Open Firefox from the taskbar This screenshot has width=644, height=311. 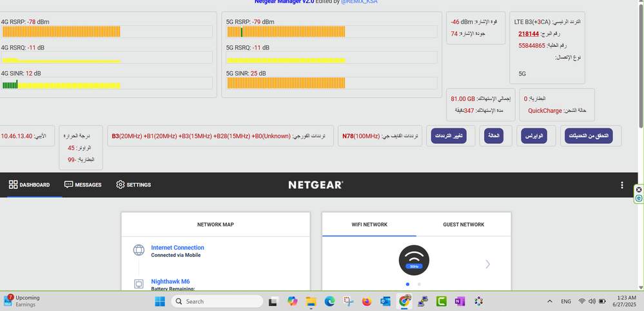(x=367, y=301)
